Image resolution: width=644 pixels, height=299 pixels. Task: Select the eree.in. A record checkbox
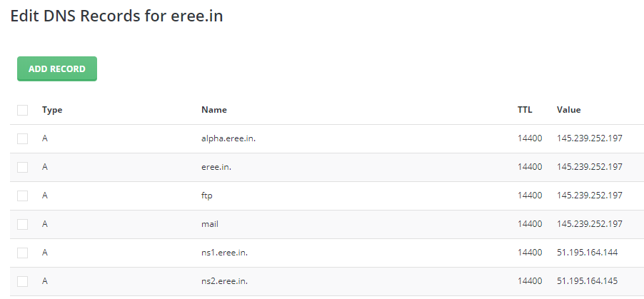[23, 167]
